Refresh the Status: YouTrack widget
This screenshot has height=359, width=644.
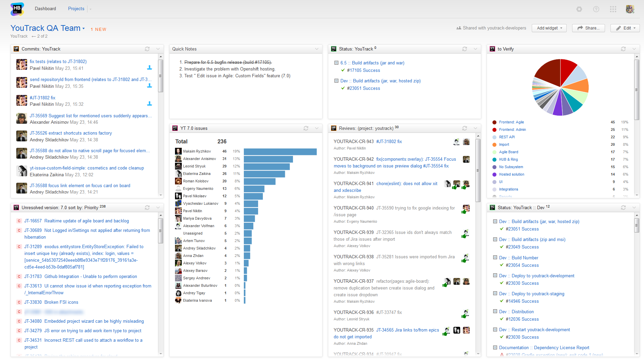(x=465, y=49)
